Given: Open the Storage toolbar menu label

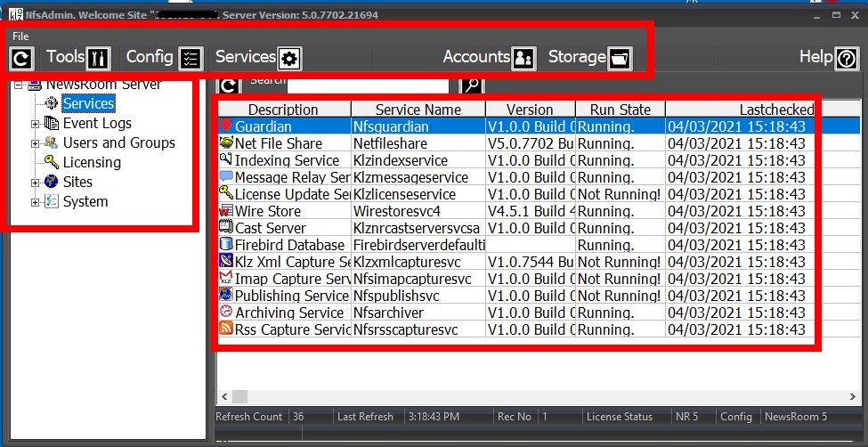Looking at the screenshot, I should coord(577,56).
